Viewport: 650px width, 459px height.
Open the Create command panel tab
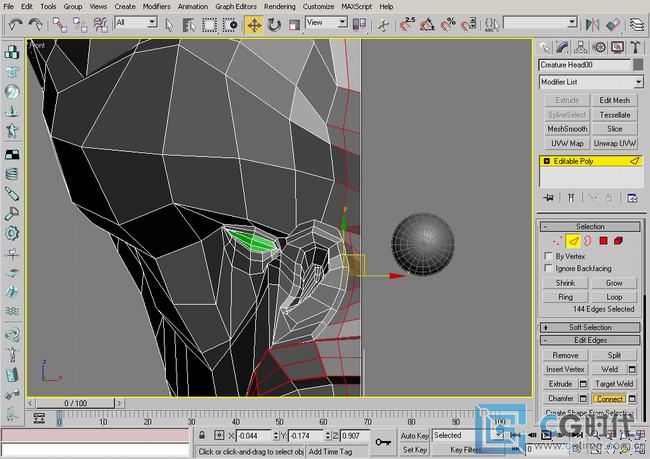[x=544, y=47]
